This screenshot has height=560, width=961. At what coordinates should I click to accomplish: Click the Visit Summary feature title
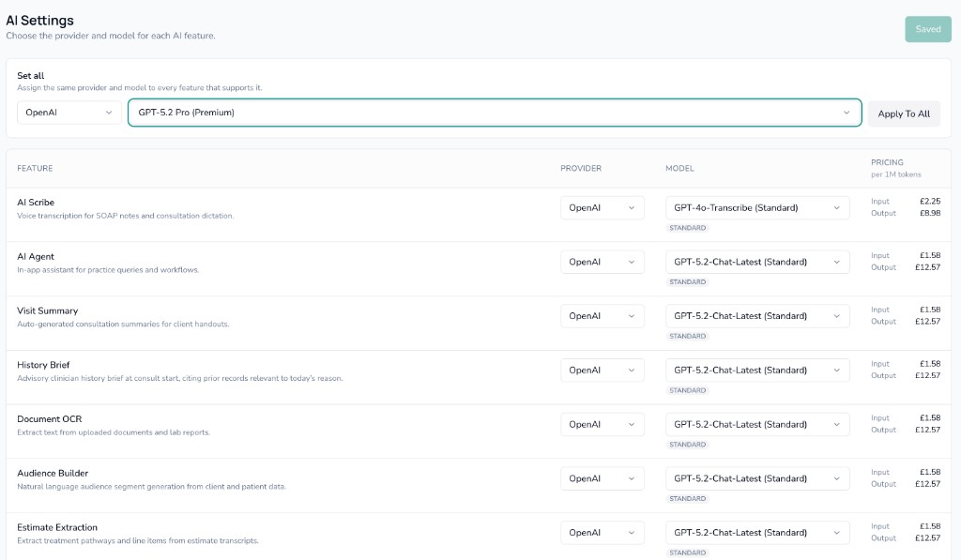click(47, 310)
